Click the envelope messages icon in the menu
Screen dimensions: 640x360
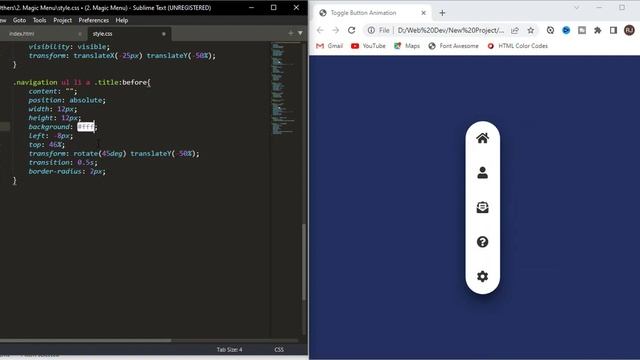(x=482, y=207)
